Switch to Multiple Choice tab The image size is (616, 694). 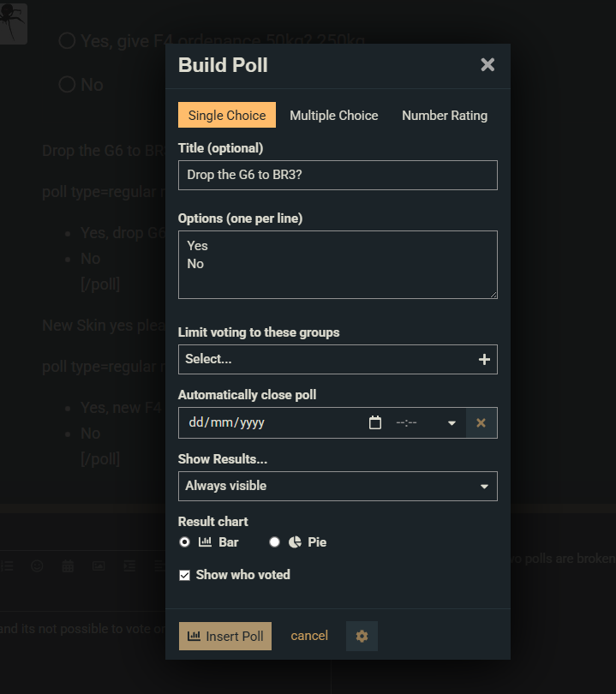coord(333,116)
